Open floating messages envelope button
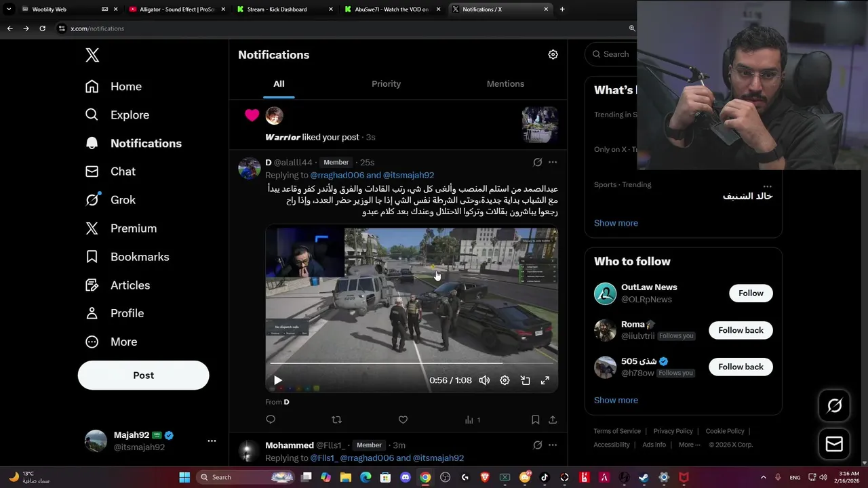868x488 pixels. tap(834, 444)
